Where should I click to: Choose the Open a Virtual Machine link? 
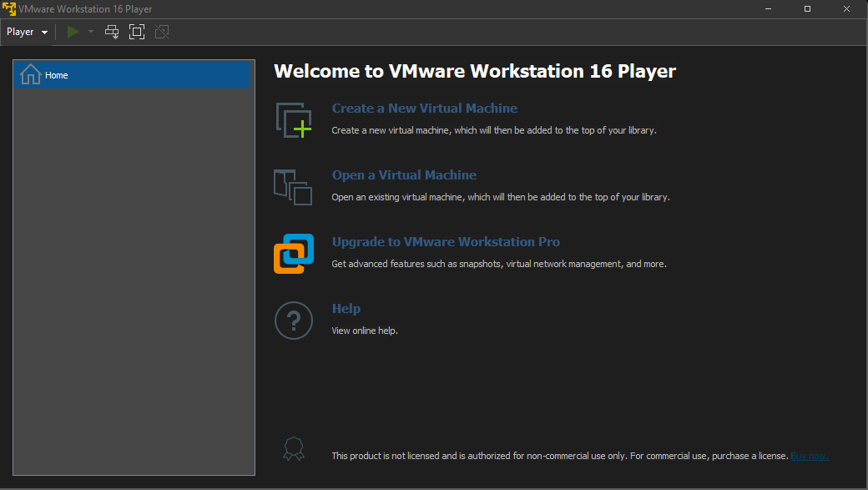404,175
